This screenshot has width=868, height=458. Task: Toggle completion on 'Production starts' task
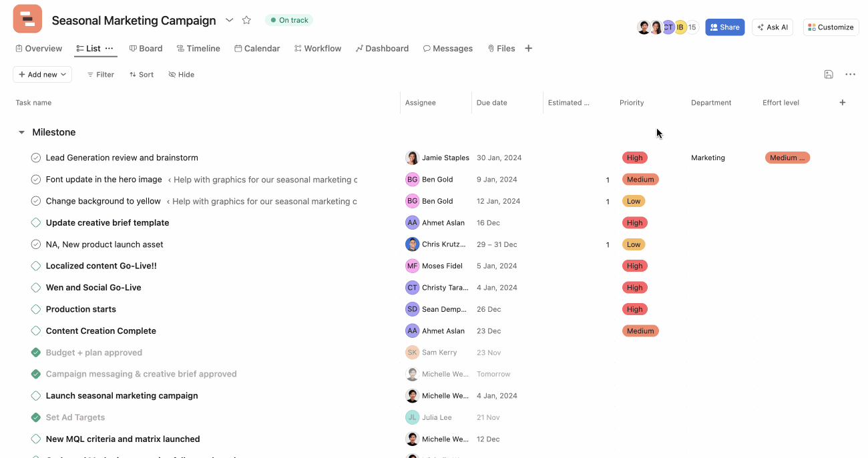[x=35, y=309]
